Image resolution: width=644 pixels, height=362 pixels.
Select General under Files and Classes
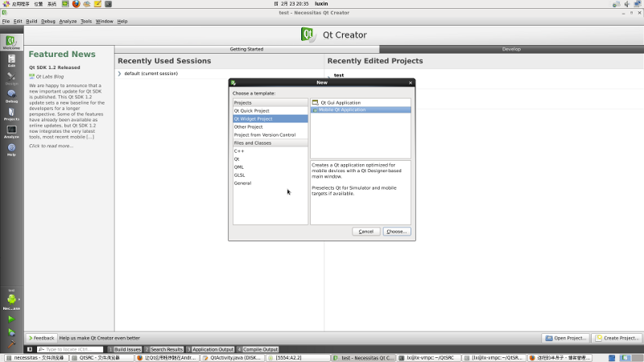270,183
